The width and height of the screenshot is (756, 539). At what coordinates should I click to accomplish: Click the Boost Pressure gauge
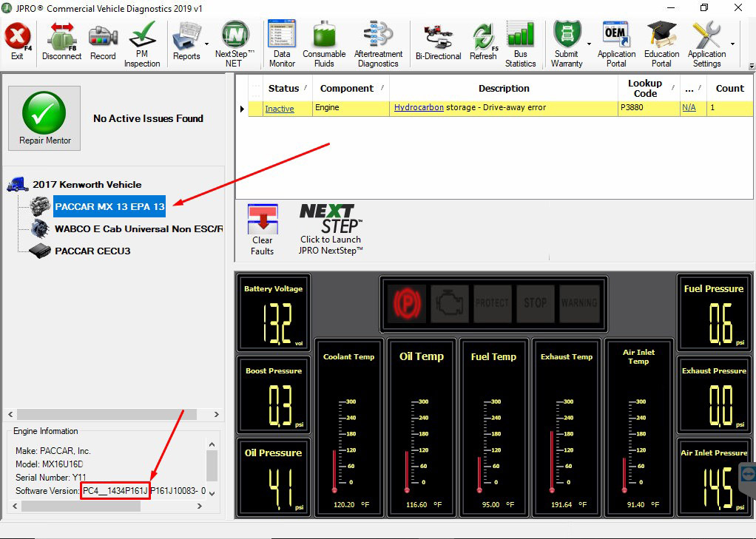pyautogui.click(x=274, y=394)
